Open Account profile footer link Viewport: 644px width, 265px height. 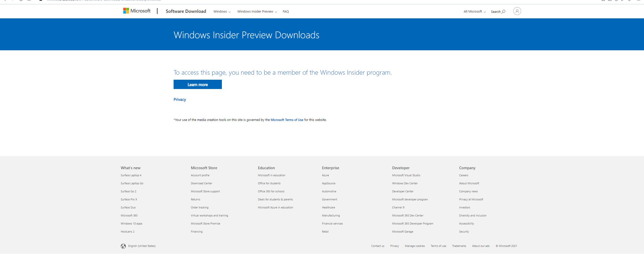pyautogui.click(x=200, y=175)
